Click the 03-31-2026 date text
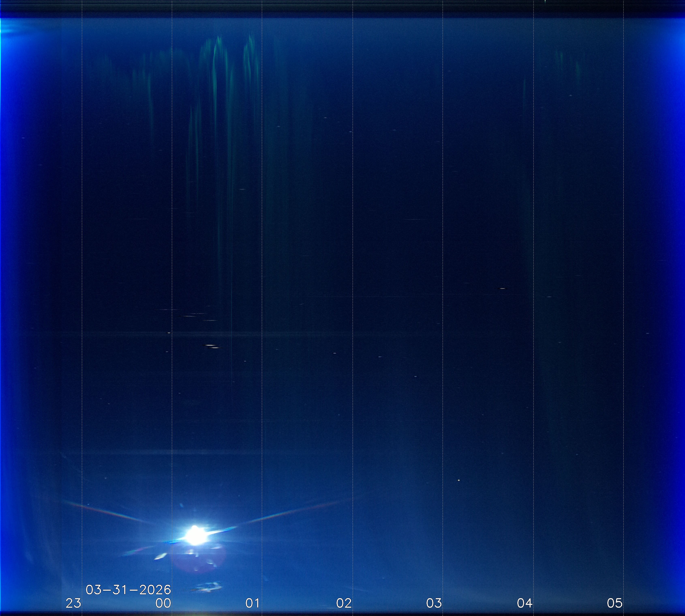 coord(128,590)
